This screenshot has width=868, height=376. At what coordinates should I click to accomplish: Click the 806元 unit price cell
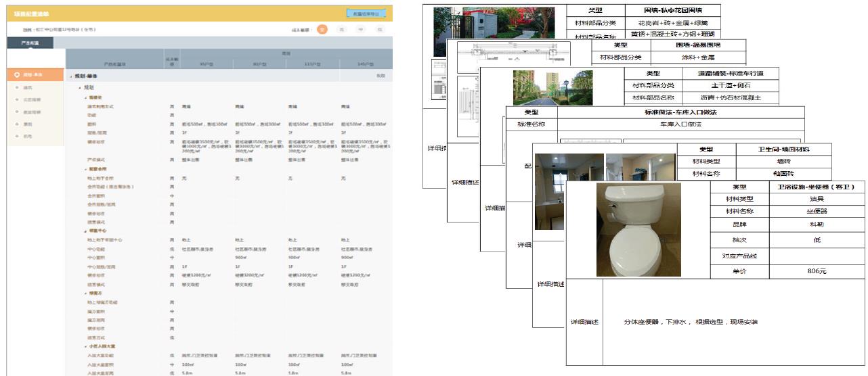click(x=817, y=271)
